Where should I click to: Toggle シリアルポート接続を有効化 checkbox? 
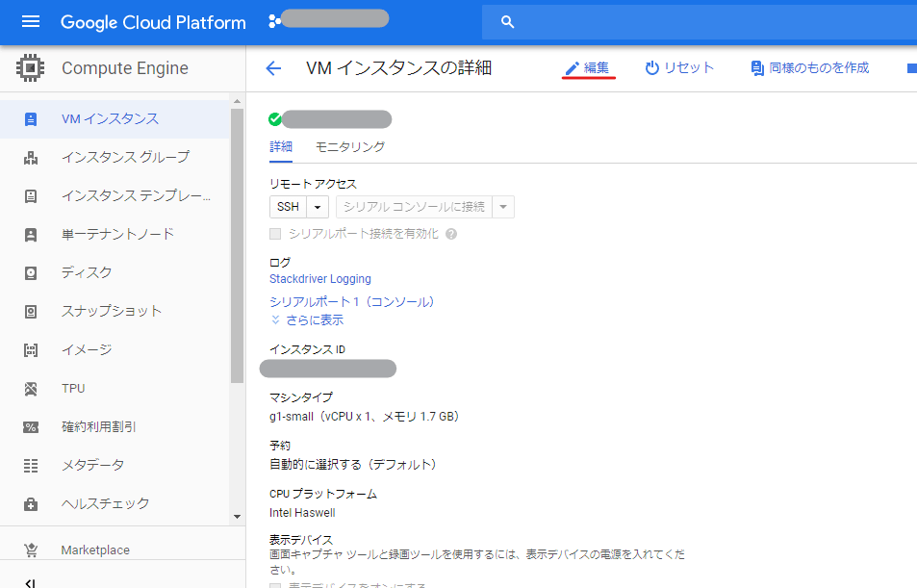275,234
